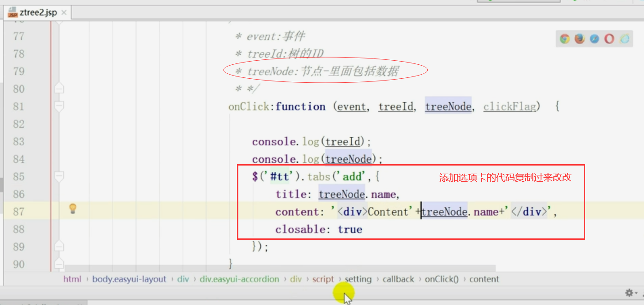Screen dimensions: 644x305
Task: Open page preview in Safari browser
Action: (x=595, y=39)
